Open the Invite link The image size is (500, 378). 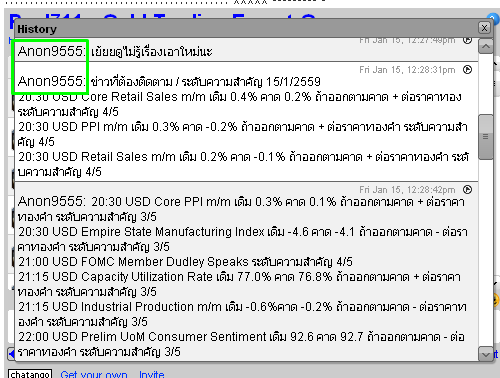point(152,374)
